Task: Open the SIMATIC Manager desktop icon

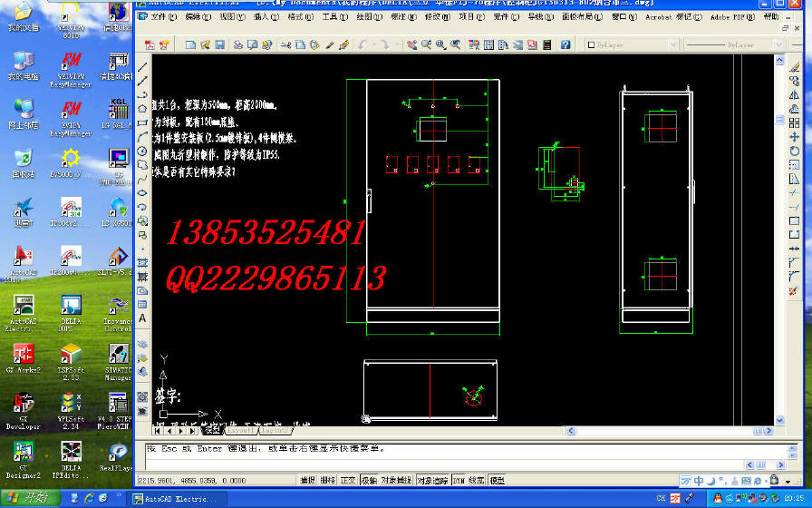Action: click(x=118, y=356)
